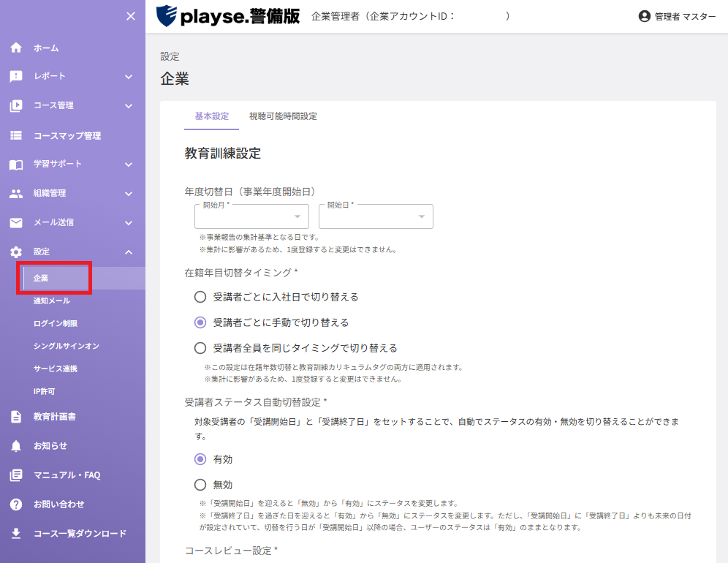Click the マニュアル・FAQ library icon

[16, 475]
